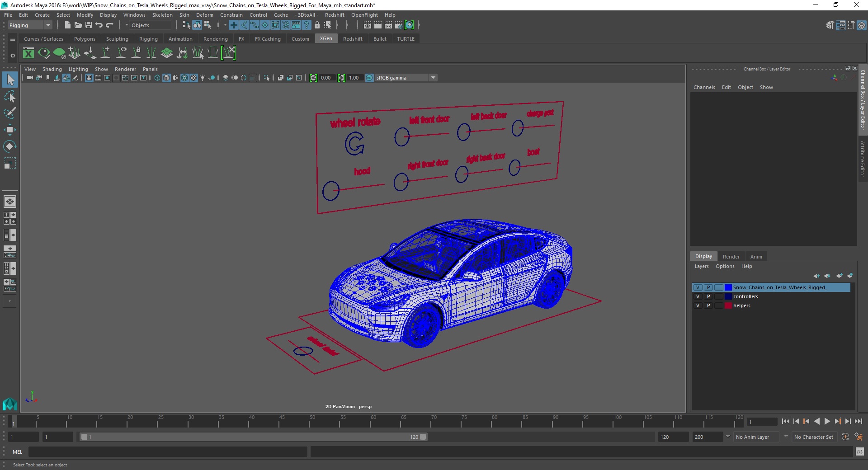This screenshot has width=868, height=470.
Task: Create a new empty display layer
Action: pos(840,276)
